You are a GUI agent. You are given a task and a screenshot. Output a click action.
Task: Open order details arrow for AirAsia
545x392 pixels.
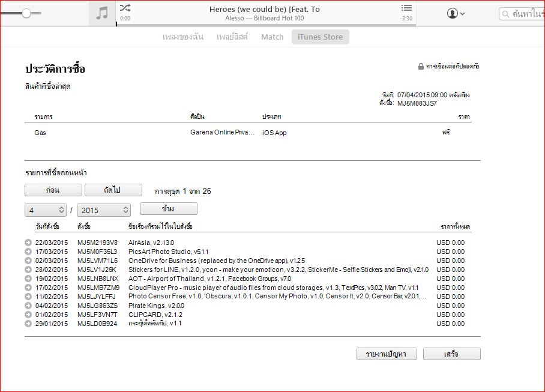(28, 243)
